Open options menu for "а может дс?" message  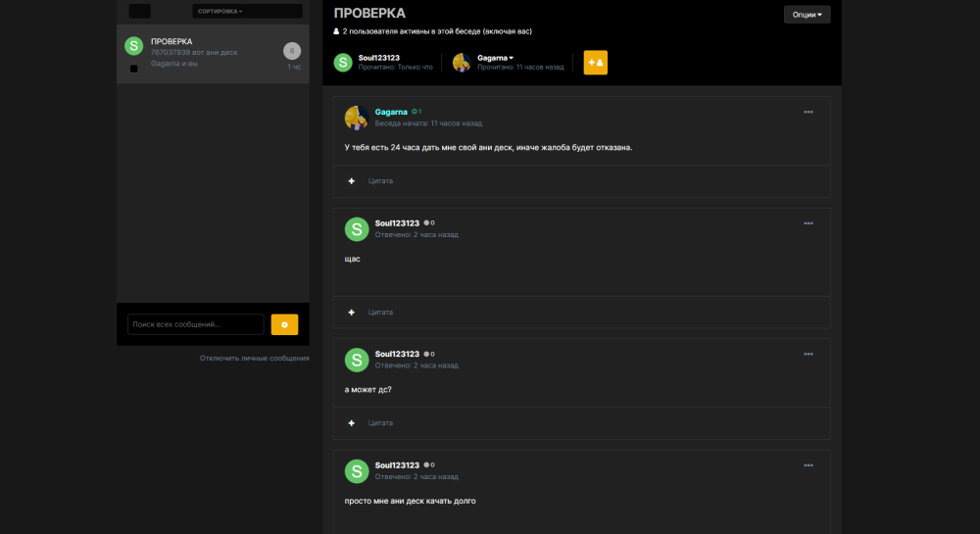[x=808, y=354]
